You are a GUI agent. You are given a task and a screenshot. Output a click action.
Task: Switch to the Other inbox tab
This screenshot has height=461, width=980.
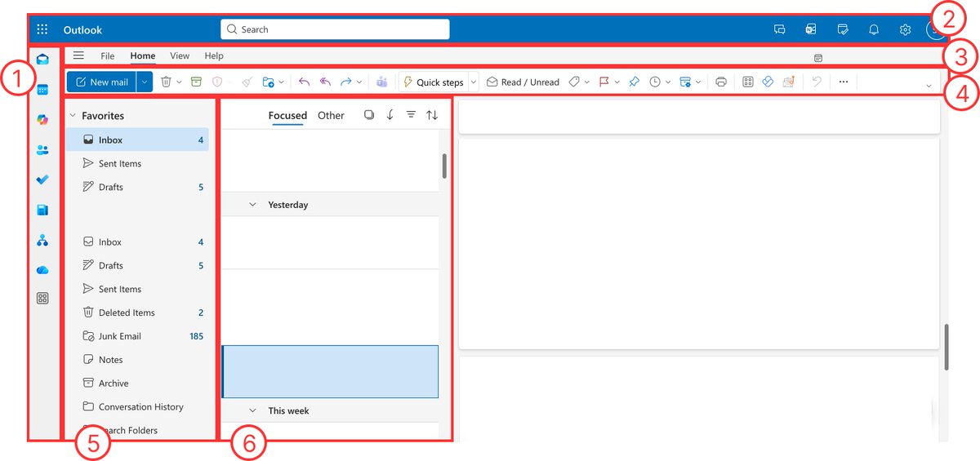pos(331,115)
